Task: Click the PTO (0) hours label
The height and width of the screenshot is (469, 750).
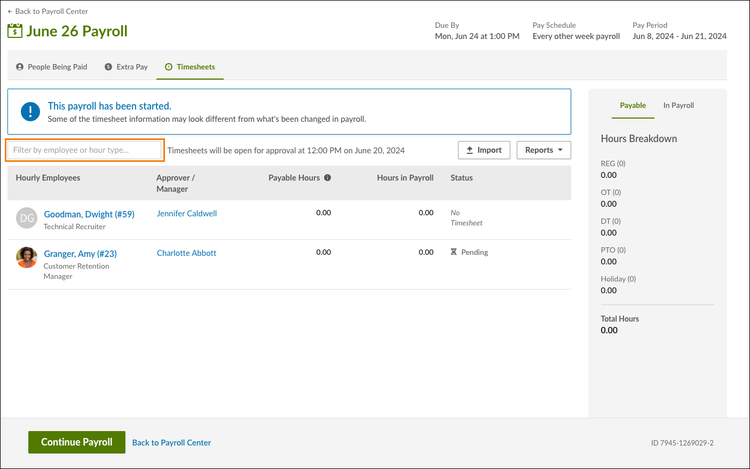Action: (613, 250)
